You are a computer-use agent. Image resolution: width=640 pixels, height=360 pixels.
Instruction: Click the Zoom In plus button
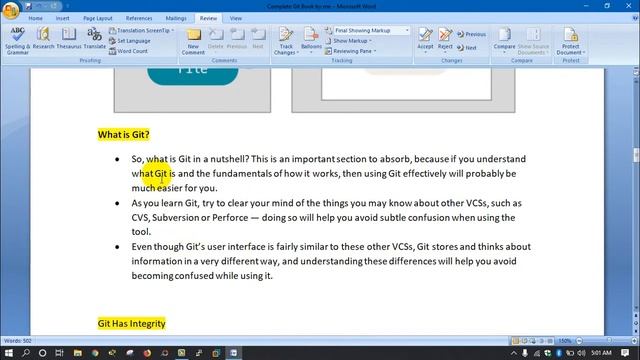(634, 341)
